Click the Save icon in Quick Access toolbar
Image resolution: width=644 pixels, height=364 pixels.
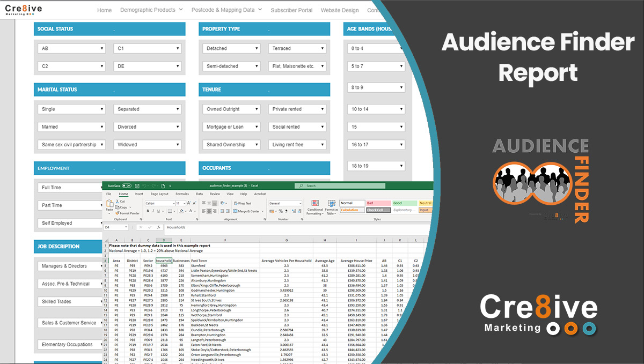pyautogui.click(x=137, y=185)
